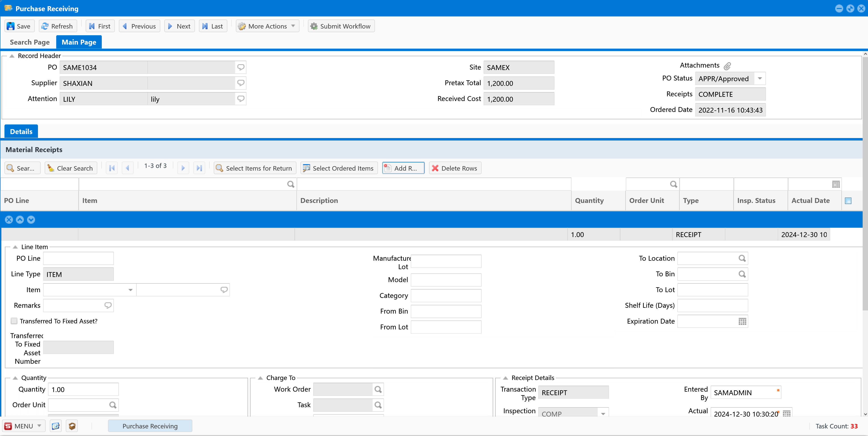The width and height of the screenshot is (868, 436).
Task: Click the package box icon in taskbar
Action: tap(72, 426)
